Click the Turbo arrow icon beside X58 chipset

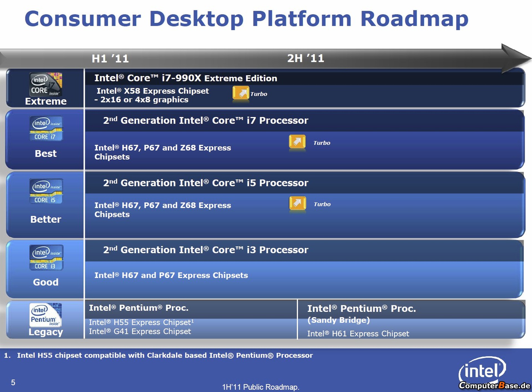click(x=241, y=93)
